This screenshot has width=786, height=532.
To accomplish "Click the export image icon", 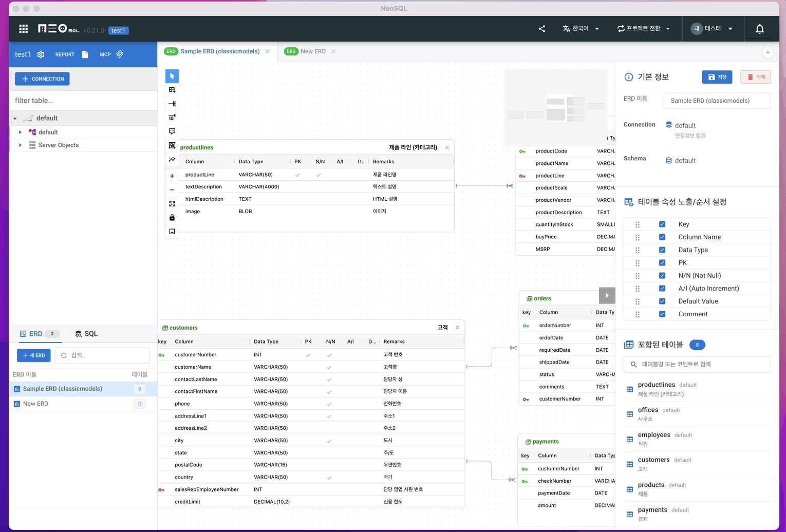I will tap(172, 232).
